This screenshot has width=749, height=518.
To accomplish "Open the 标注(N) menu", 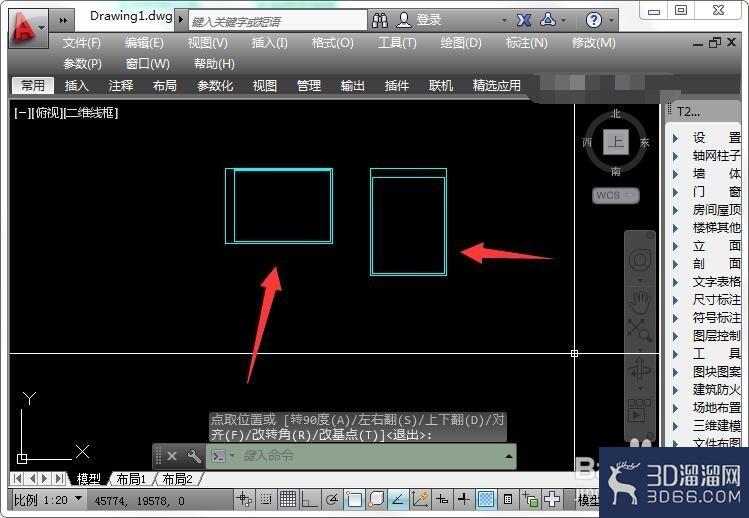I will [526, 43].
